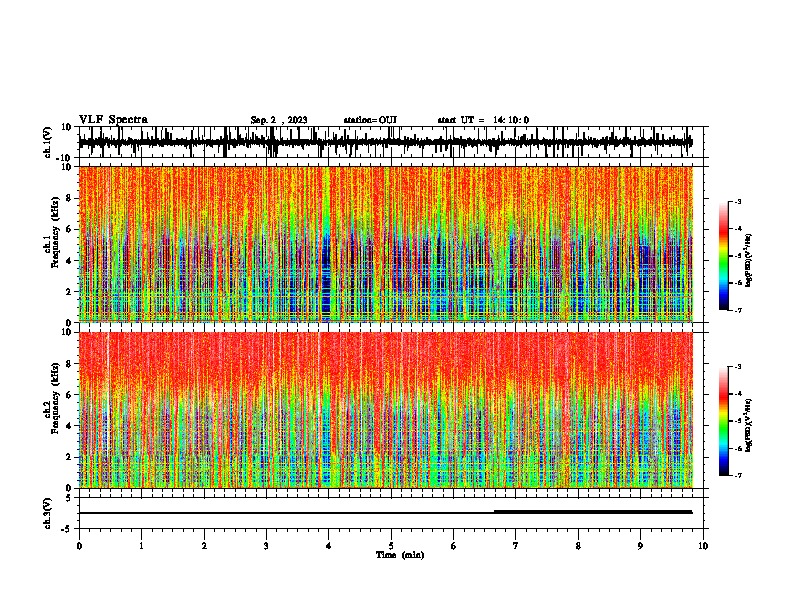The image size is (792, 612).
Task: Click the ch.1 colorbar log(PSD) label
Action: pos(749,261)
